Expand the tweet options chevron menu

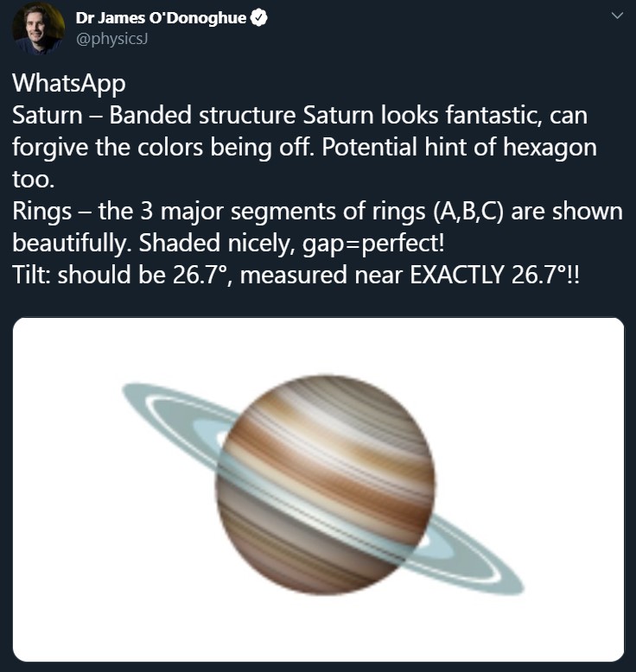tap(616, 16)
